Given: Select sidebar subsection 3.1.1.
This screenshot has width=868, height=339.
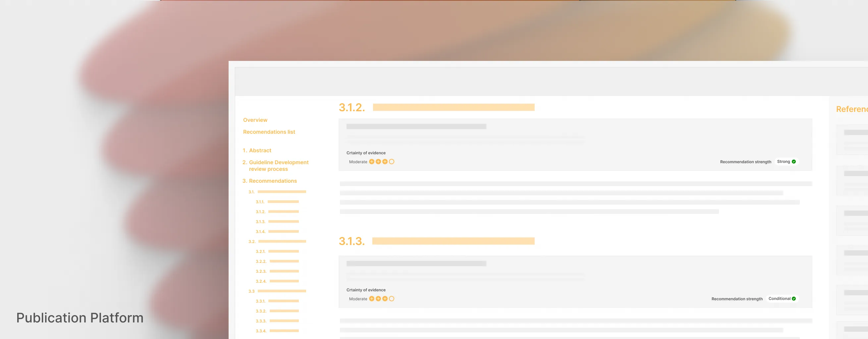Looking at the screenshot, I should [x=277, y=202].
